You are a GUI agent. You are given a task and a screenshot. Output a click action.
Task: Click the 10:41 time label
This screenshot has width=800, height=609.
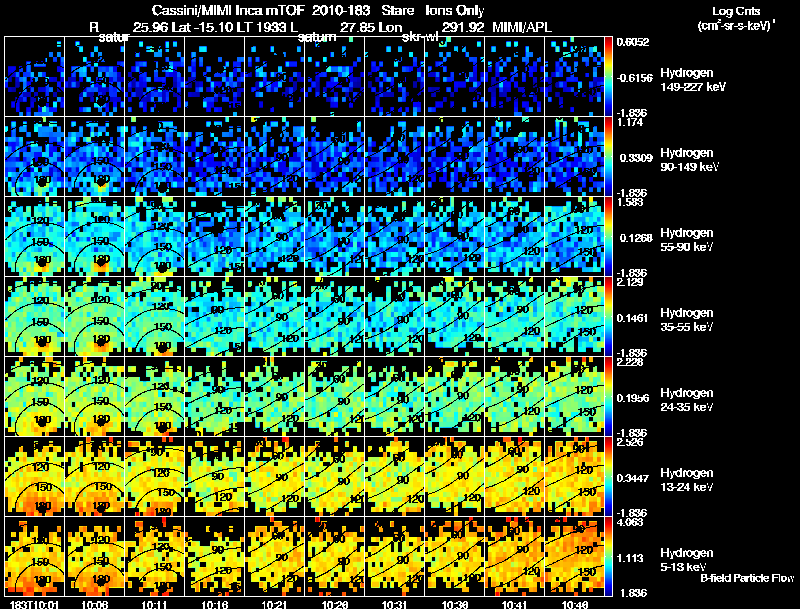click(x=515, y=605)
